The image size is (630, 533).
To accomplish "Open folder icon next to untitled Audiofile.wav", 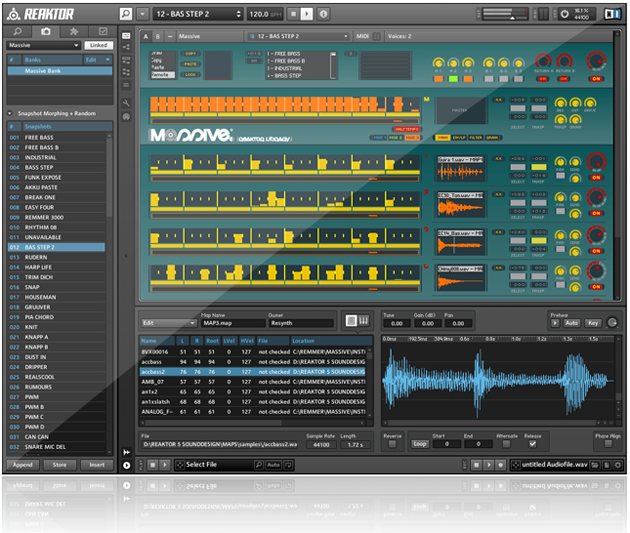I will click(x=595, y=465).
